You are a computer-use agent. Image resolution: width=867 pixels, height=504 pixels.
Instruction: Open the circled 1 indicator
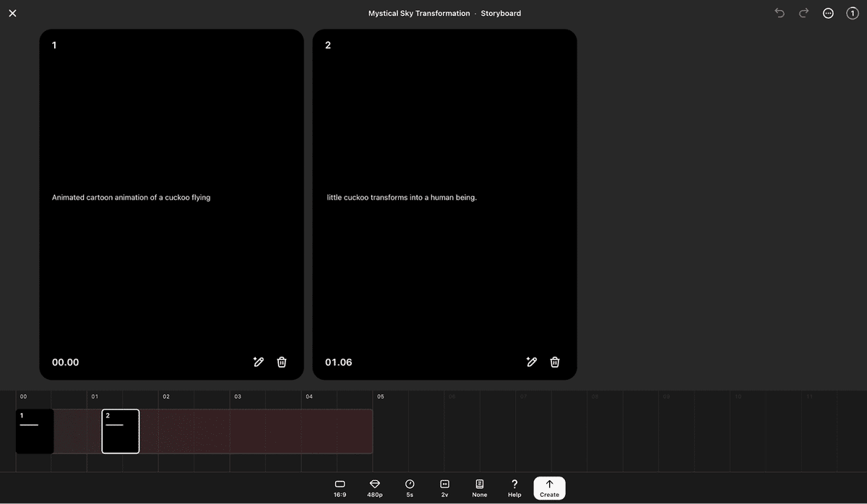[x=853, y=13]
